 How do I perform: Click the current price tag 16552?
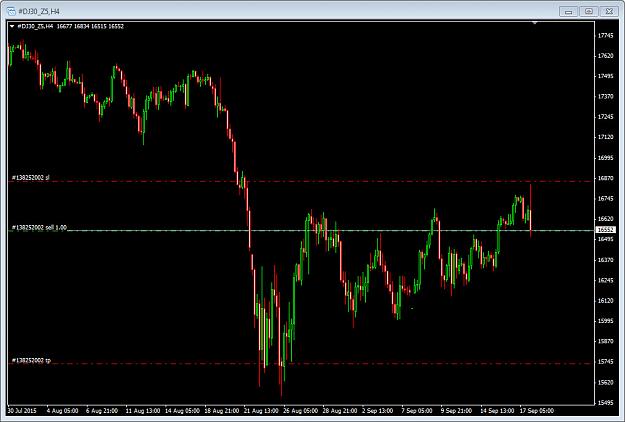coord(605,230)
